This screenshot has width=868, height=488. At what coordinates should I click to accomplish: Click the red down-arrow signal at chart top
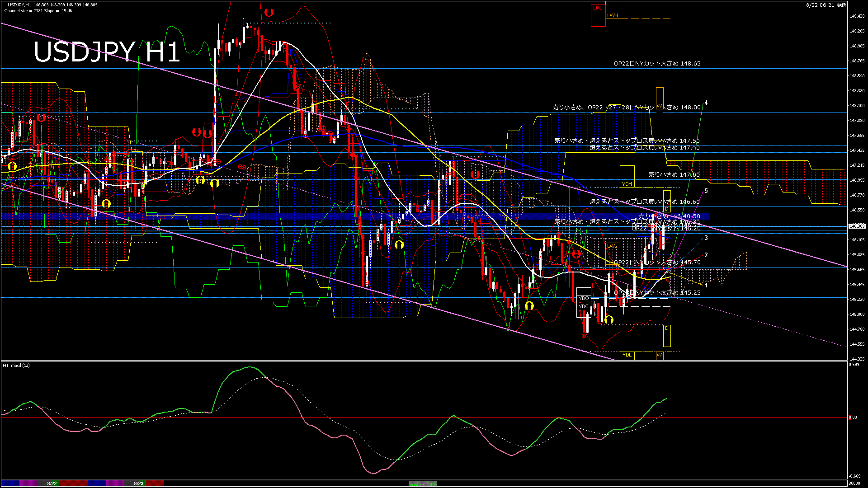pyautogui.click(x=269, y=13)
